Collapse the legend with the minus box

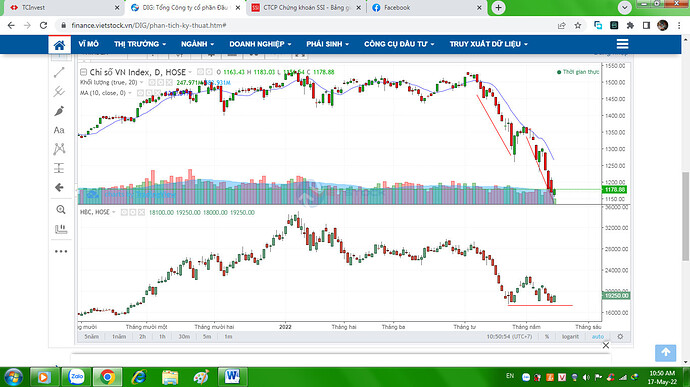point(83,72)
